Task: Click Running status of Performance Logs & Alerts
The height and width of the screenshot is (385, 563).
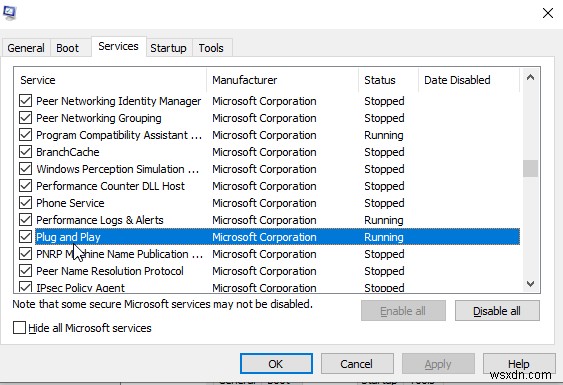Action: 383,220
